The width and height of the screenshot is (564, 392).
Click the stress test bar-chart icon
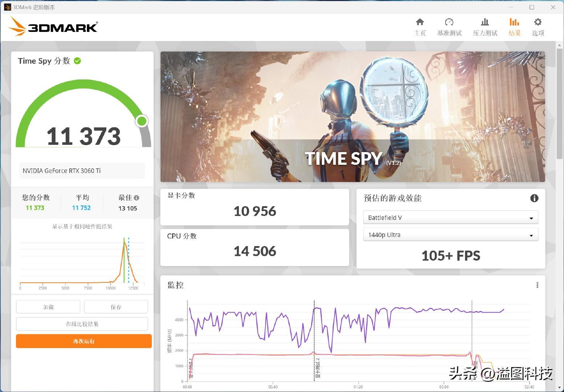coord(485,22)
